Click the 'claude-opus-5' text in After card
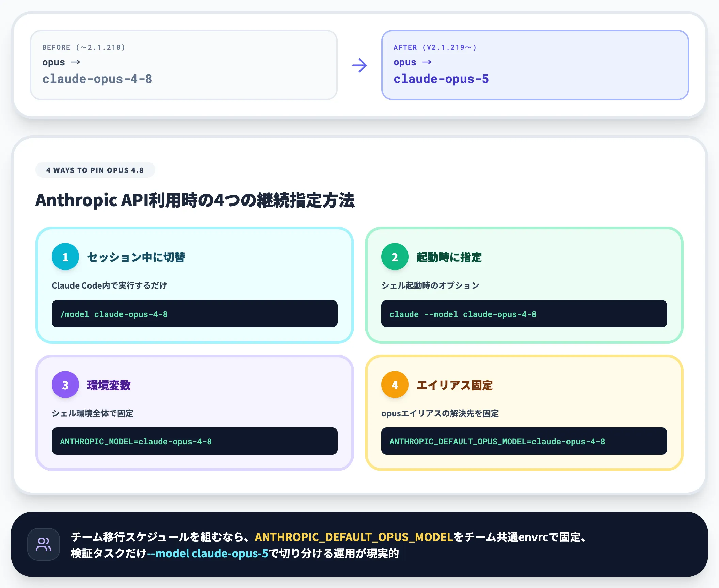Viewport: 719px width, 588px height. [x=441, y=79]
